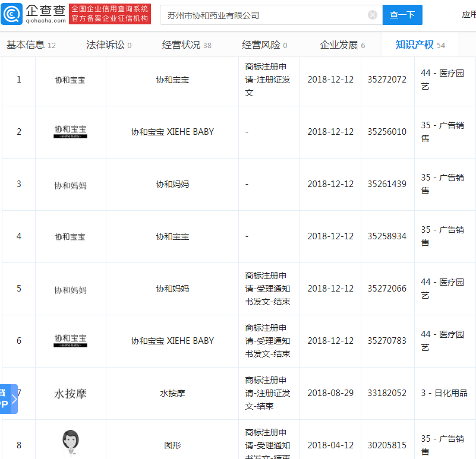The height and width of the screenshot is (459, 476).
Task: Open the 水按摩 trademark image
Action: [71, 394]
